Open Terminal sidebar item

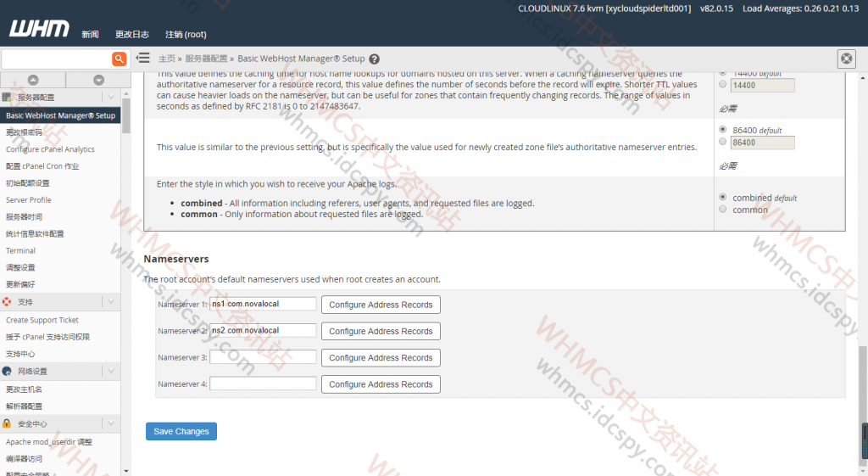(x=21, y=250)
